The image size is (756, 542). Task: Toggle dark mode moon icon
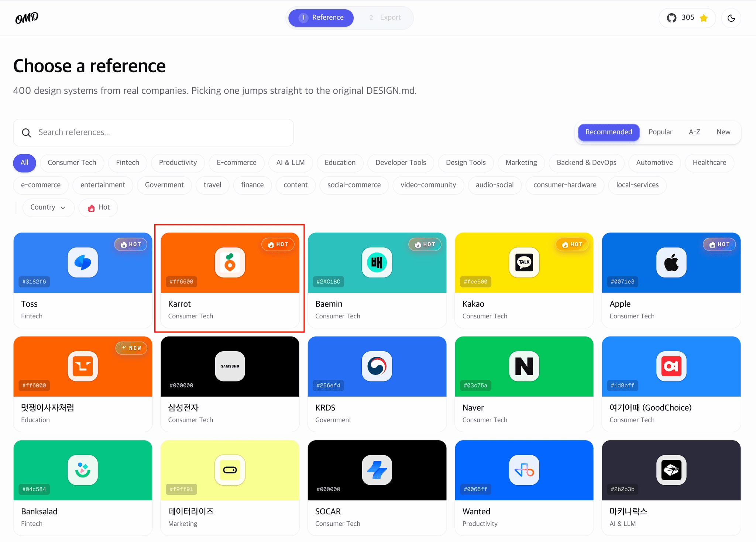[x=731, y=18]
